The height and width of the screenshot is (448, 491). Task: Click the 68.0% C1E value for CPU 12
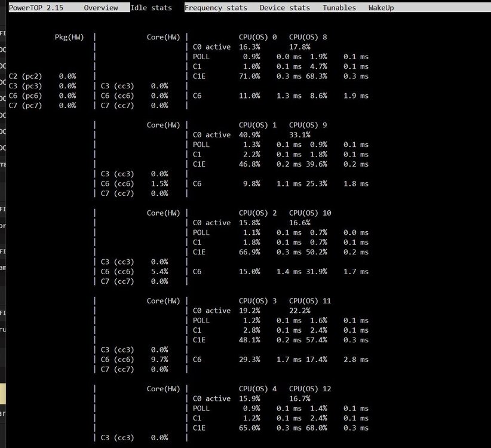pyautogui.click(x=317, y=428)
